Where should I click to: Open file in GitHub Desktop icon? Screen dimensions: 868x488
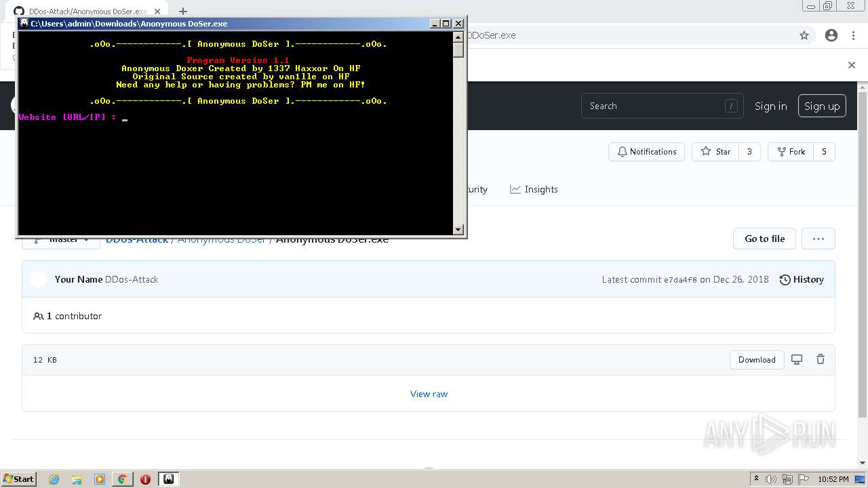797,360
